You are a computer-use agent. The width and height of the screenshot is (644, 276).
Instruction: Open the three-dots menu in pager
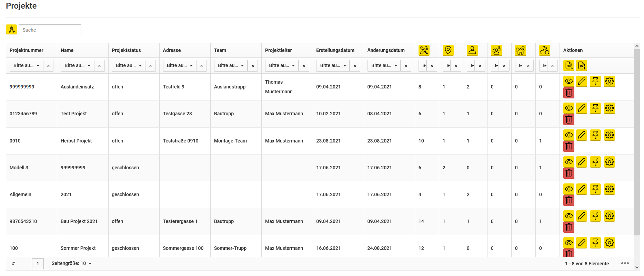(625, 263)
